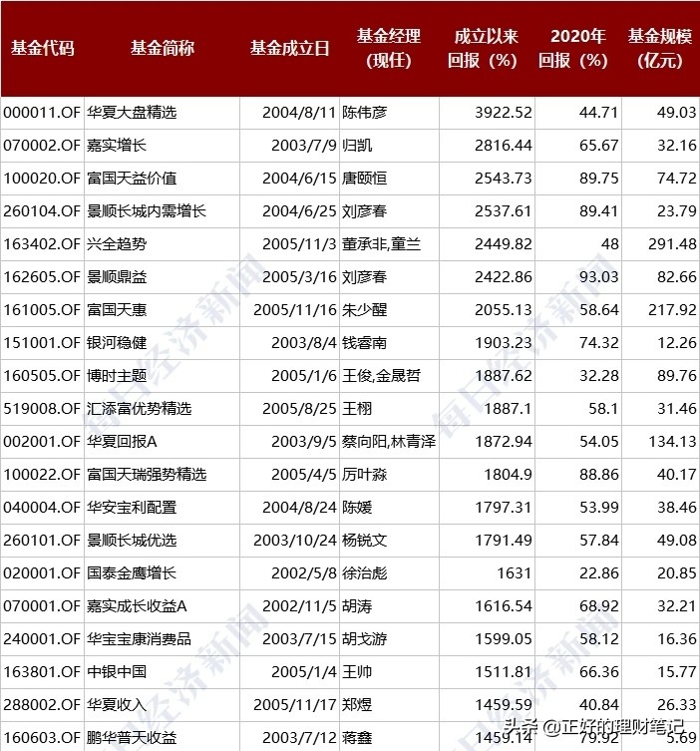Click managers 董承非,童兰
The height and width of the screenshot is (751, 700).
coord(381,244)
